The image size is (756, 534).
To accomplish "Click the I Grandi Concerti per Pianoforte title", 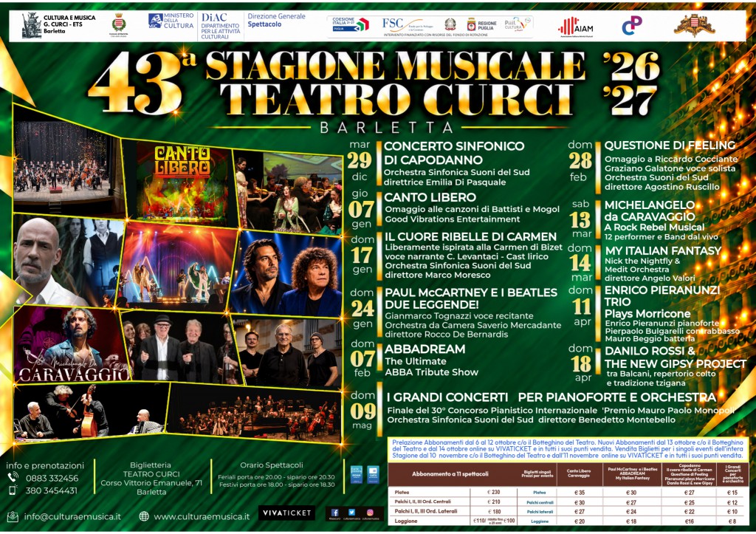I will click(x=551, y=397).
